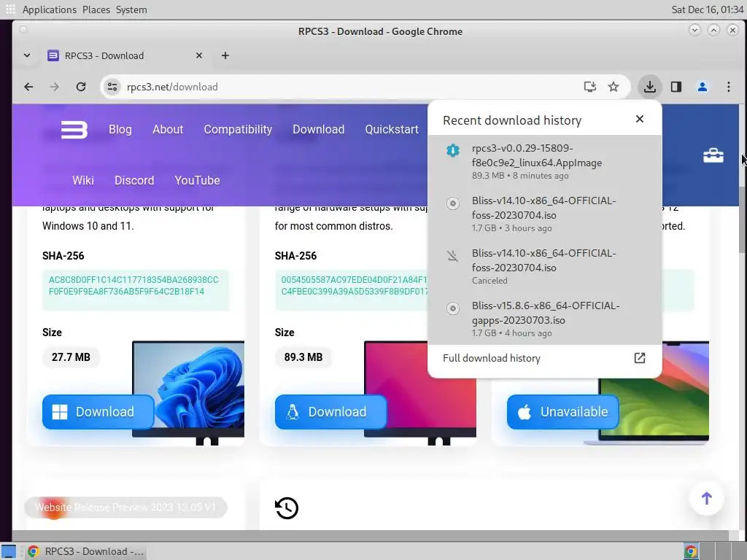Click the 89.3 MB size badge
The height and width of the screenshot is (560, 747).
(x=303, y=357)
